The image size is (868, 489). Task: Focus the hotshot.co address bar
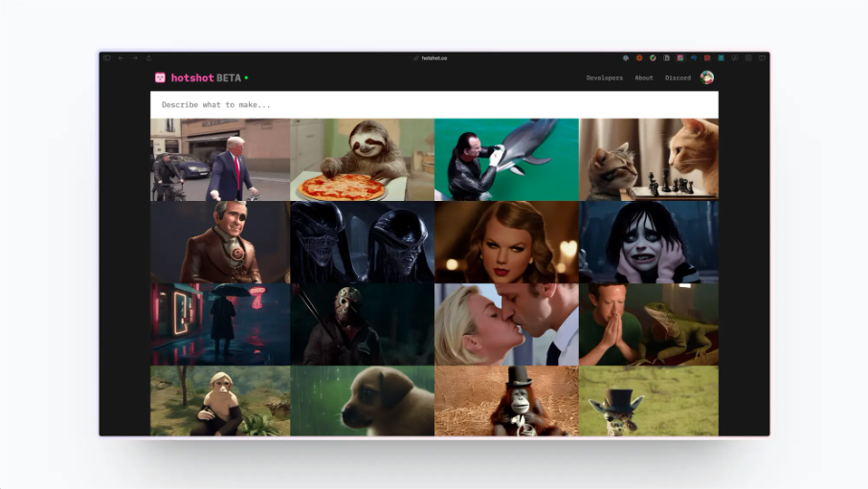point(434,58)
